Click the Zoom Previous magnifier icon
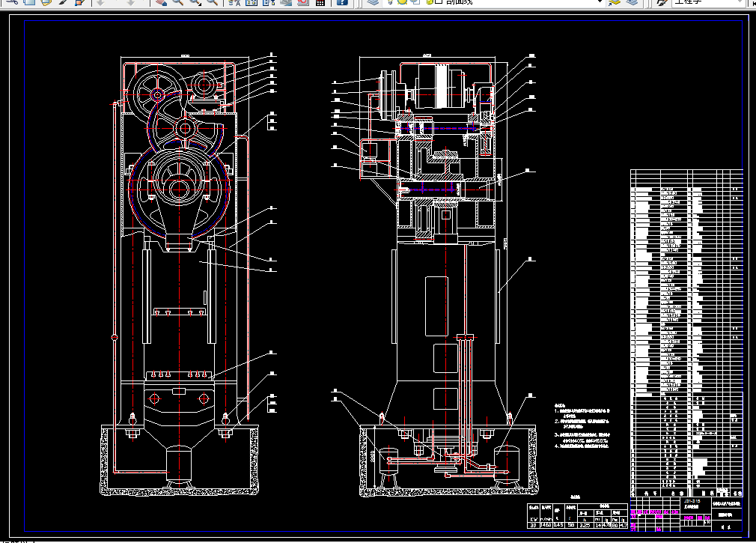This screenshot has width=756, height=543. pyautogui.click(x=212, y=1)
